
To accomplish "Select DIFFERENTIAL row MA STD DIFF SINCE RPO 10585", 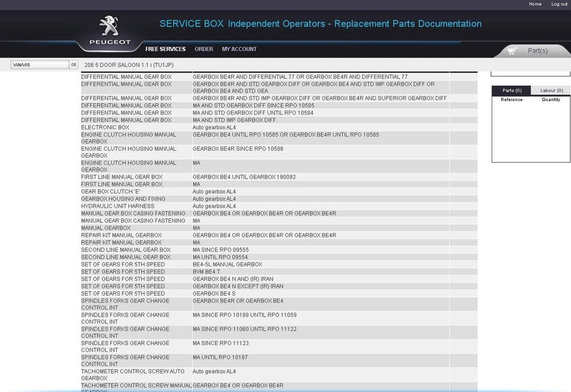I will (279, 106).
